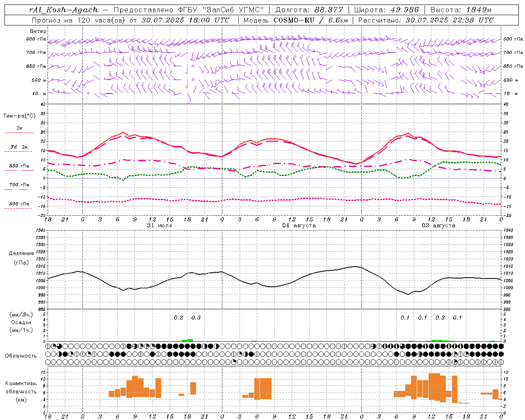Screen dimensions: 525x420
Task: Click the Давление panel label
Action: (x=21, y=253)
